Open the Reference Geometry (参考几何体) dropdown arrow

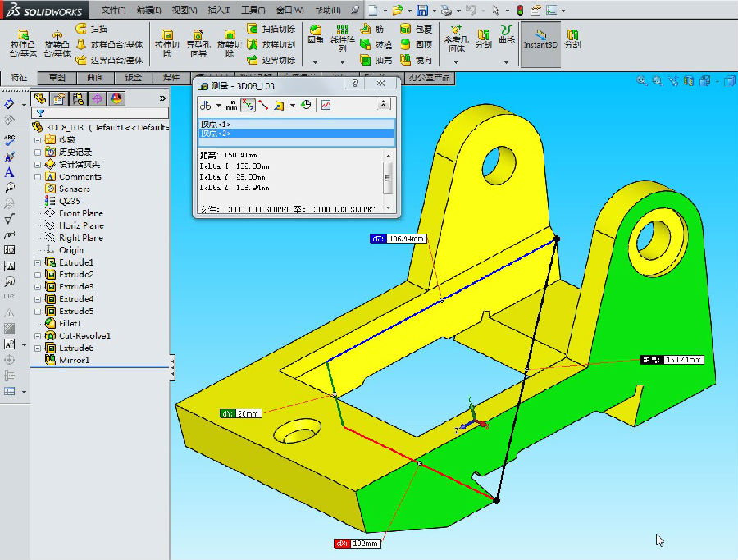(x=454, y=62)
